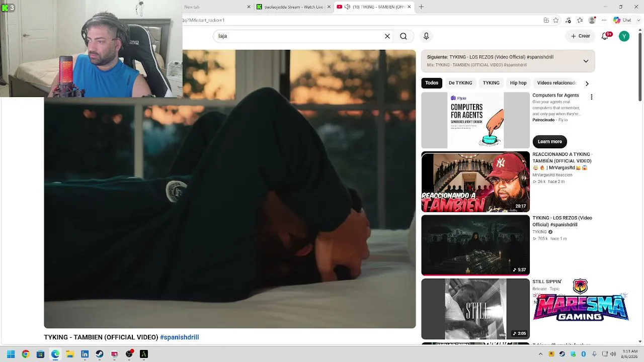Open Google Chrome from the taskbar
644x362 pixels.
pyautogui.click(x=26, y=354)
